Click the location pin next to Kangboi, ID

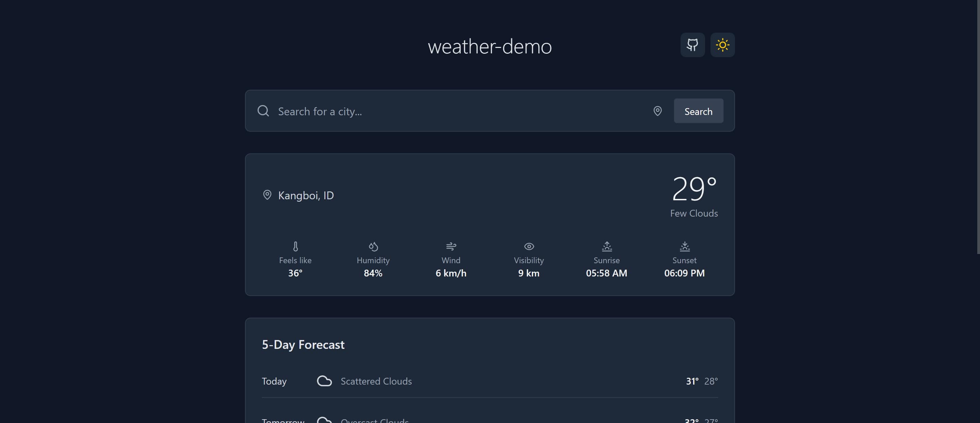(x=267, y=195)
